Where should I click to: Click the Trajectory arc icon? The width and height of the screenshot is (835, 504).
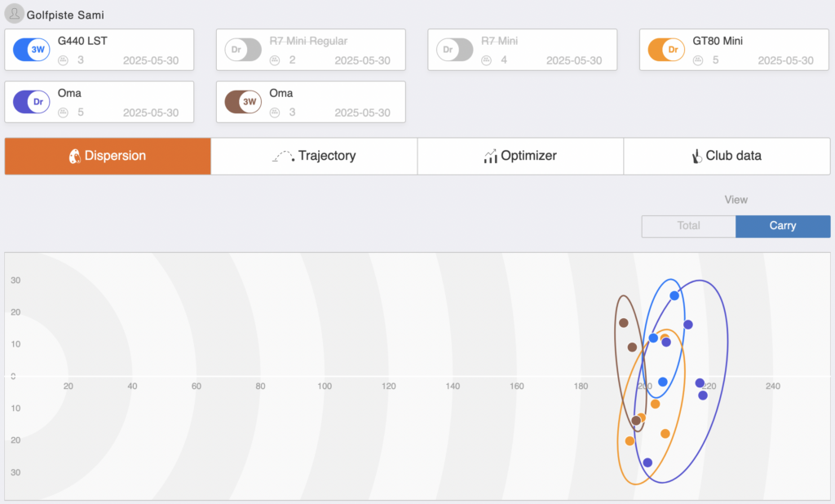[283, 156]
